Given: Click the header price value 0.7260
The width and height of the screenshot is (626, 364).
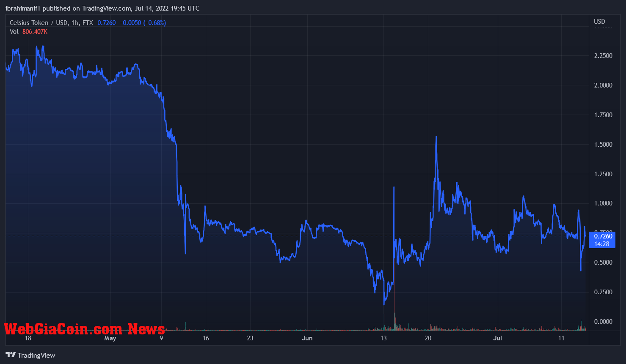Looking at the screenshot, I should [x=107, y=23].
